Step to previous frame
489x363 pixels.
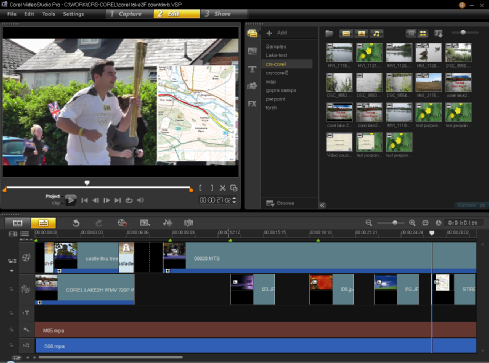click(96, 200)
